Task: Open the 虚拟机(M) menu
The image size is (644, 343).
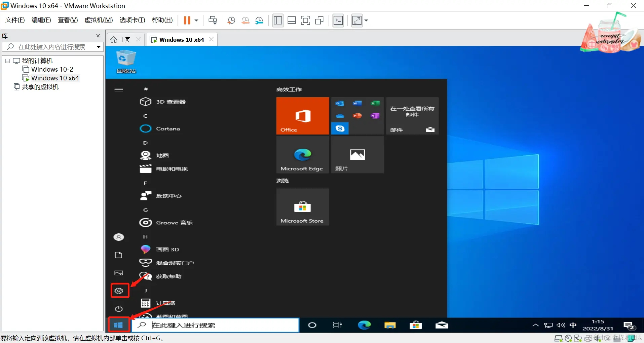Action: tap(99, 20)
